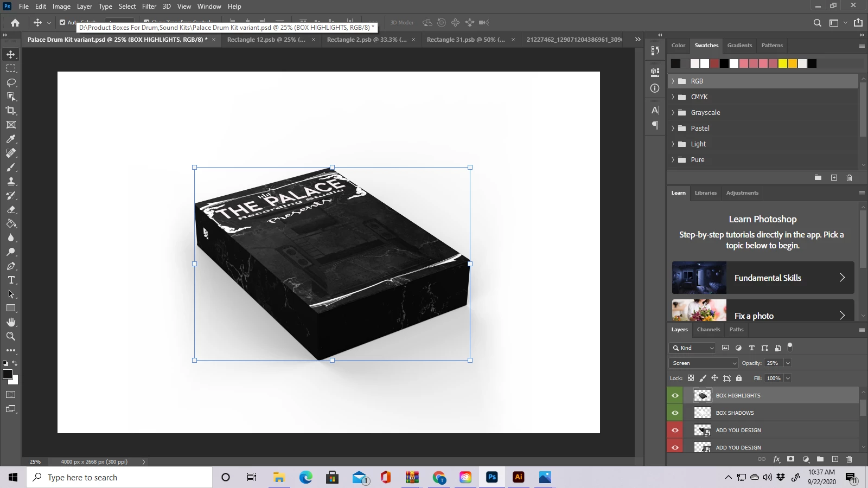Open the layer filter Kind dropdown
The width and height of the screenshot is (868, 488).
(693, 348)
